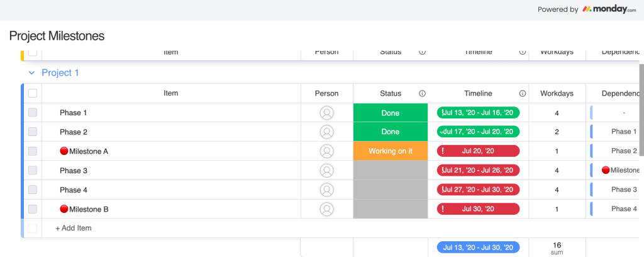Click the Timeline column header in Project 1

[478, 93]
